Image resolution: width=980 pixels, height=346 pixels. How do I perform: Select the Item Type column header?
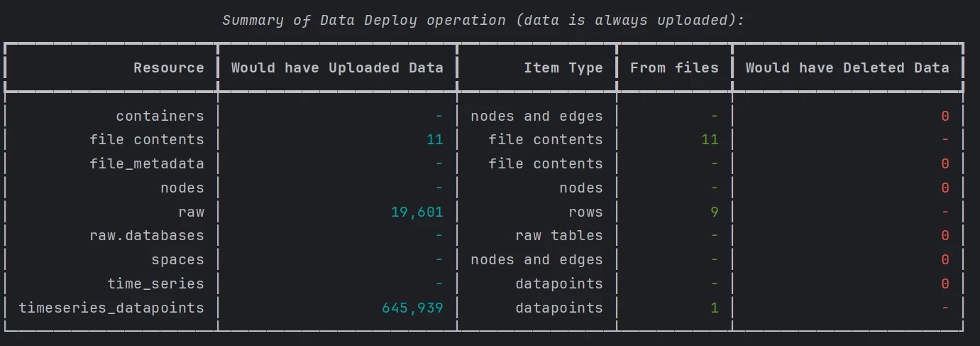point(563,68)
